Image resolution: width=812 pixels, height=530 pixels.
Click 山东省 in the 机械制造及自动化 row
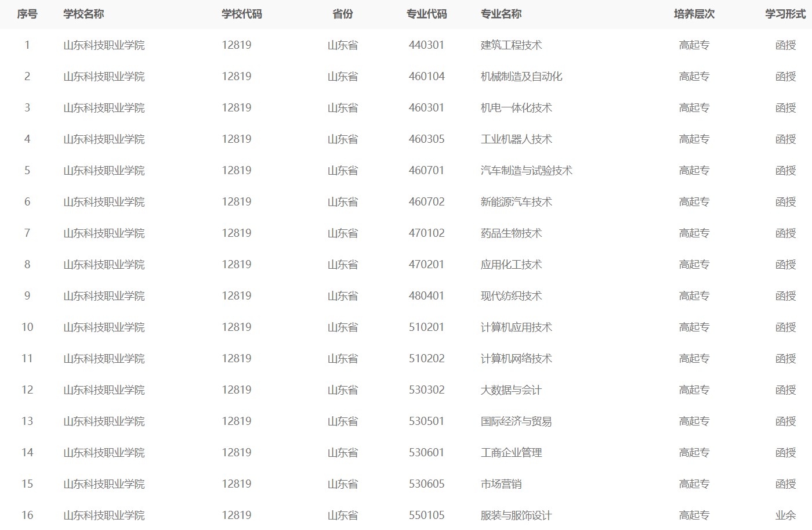click(343, 77)
